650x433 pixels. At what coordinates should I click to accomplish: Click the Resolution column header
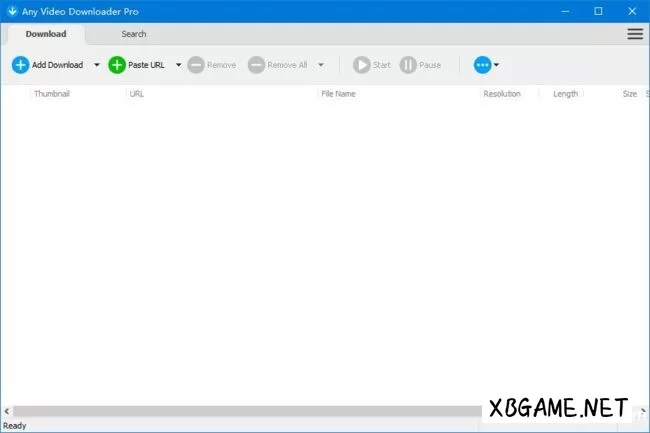(501, 94)
